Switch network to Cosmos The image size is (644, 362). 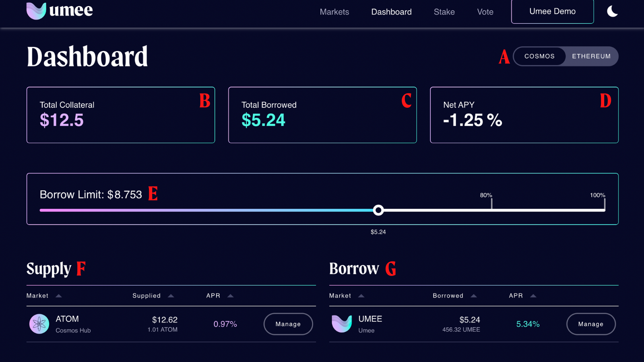click(539, 56)
